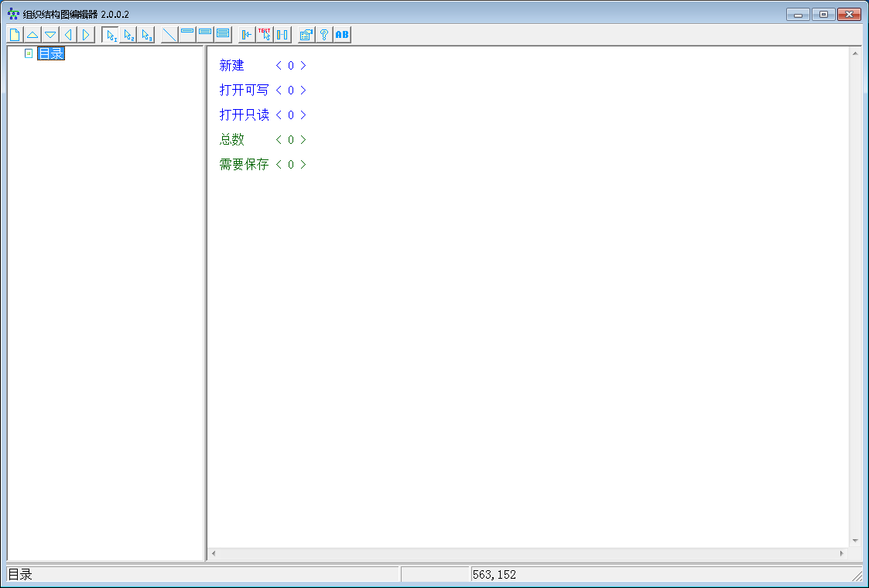The height and width of the screenshot is (588, 869).
Task: Click the right chevron in 打开可写 row
Action: [x=303, y=91]
